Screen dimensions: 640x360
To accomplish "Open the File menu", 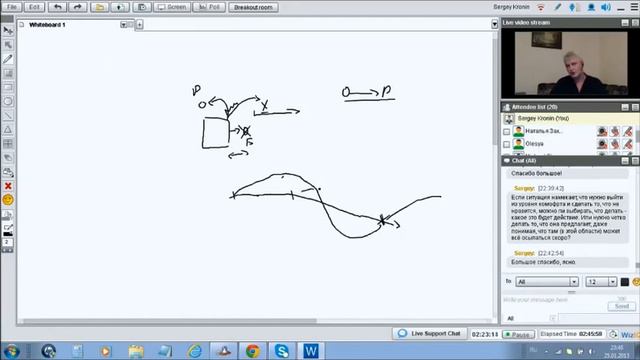I will click(12, 7).
